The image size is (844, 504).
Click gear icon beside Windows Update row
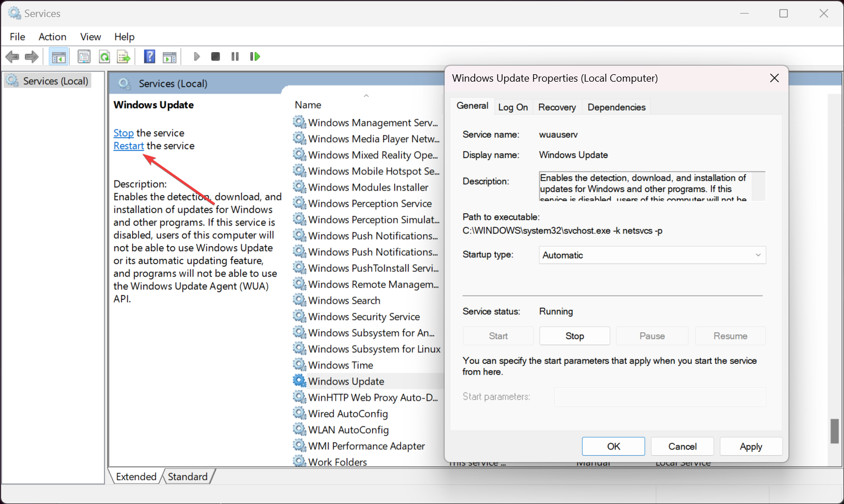(299, 380)
